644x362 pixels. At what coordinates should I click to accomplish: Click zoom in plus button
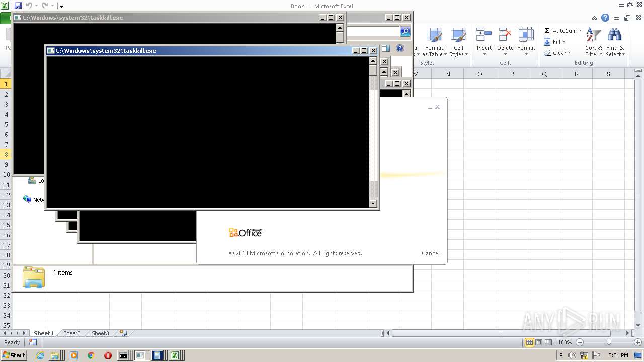click(x=638, y=342)
